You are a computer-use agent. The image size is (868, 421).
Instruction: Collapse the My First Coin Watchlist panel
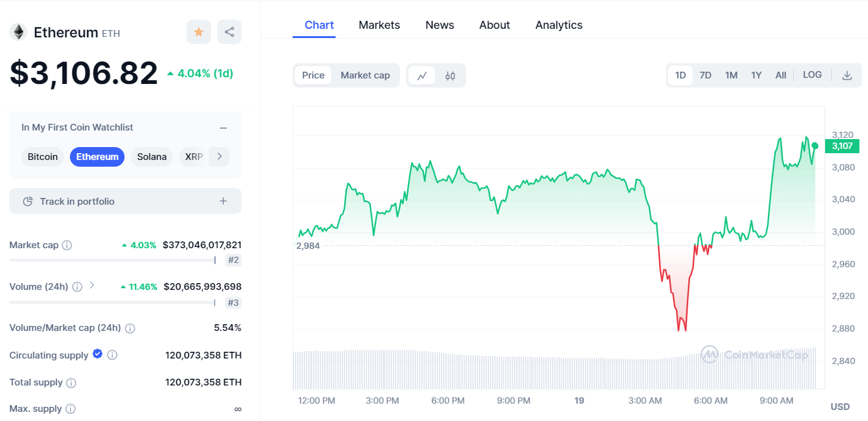pyautogui.click(x=223, y=127)
